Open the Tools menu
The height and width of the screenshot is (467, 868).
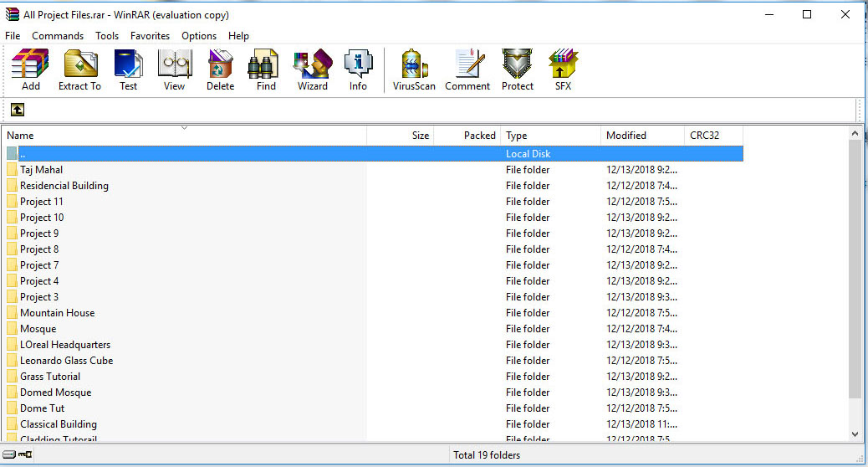click(107, 35)
